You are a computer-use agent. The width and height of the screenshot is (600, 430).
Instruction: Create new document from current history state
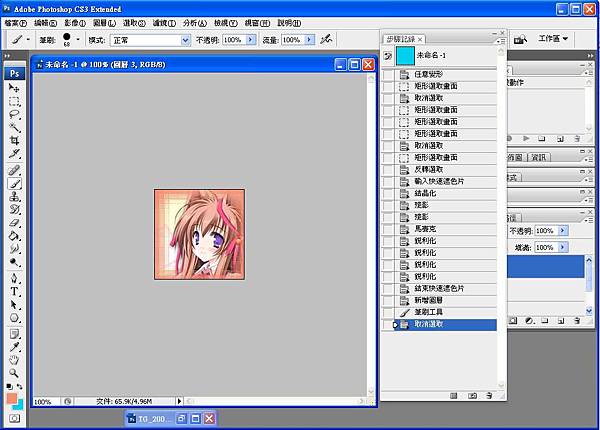pyautogui.click(x=454, y=396)
